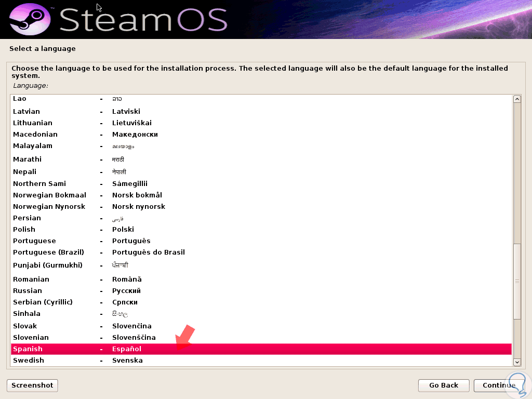Select Persian language row
Image resolution: width=532 pixels, height=399 pixels.
[x=261, y=218]
